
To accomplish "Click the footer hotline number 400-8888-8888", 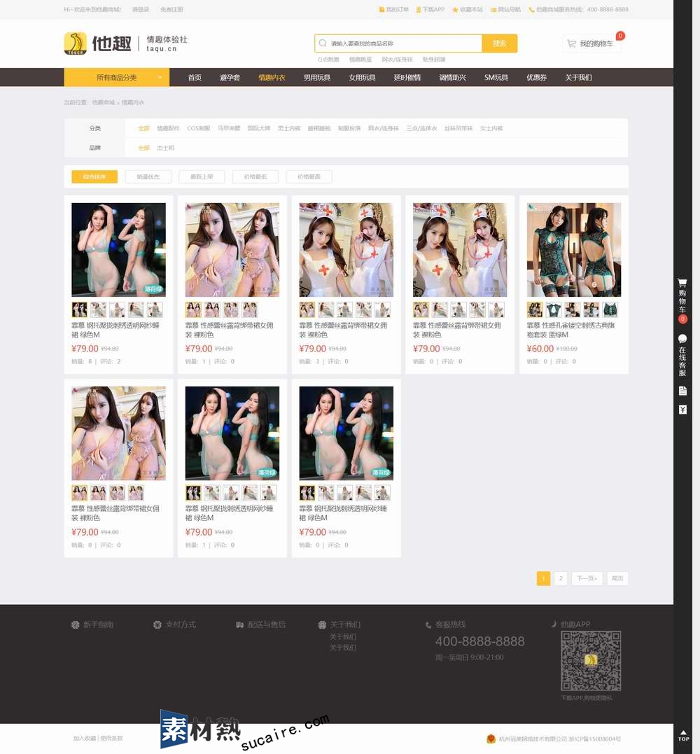I will click(479, 641).
